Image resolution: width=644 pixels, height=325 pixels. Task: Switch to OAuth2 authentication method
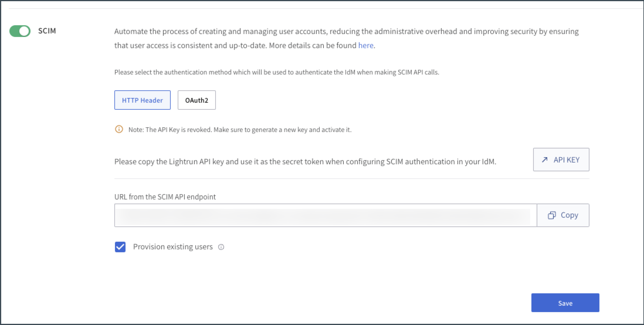[196, 100]
